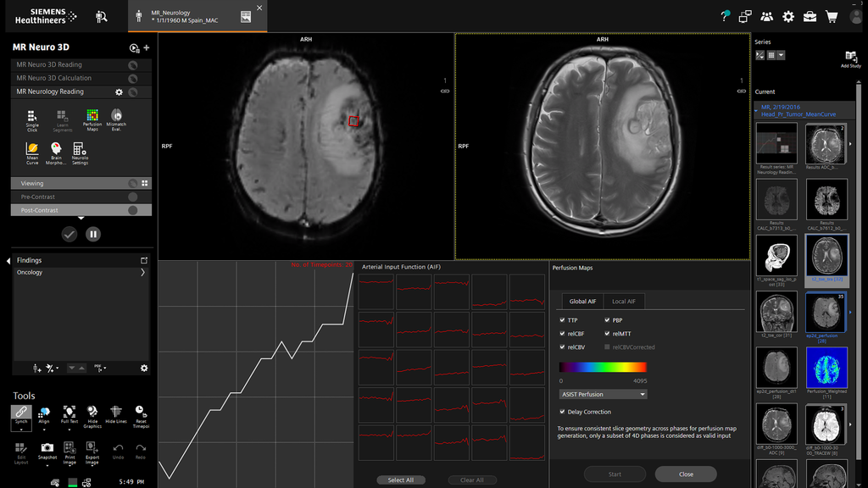The width and height of the screenshot is (868, 488).
Task: Select the Mismatch Eval. tool
Action: [x=116, y=117]
